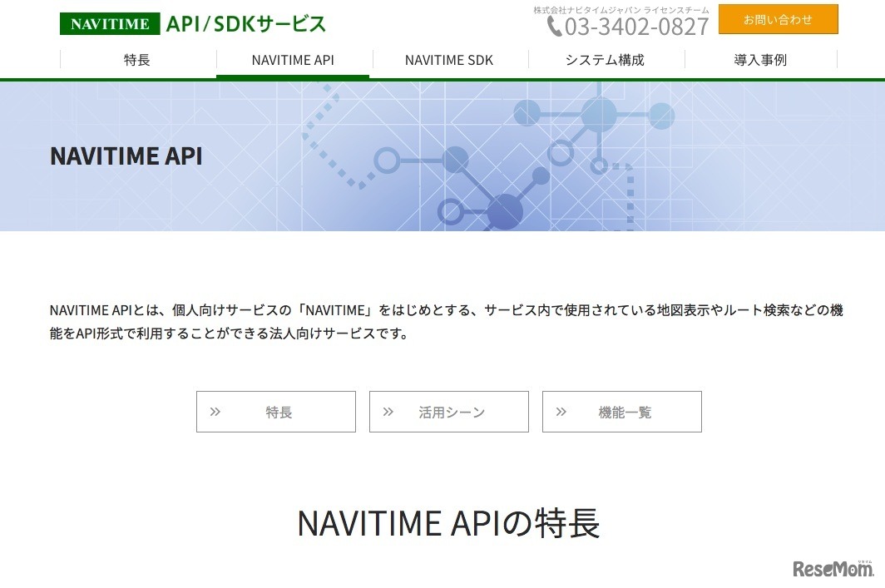Image resolution: width=885 pixels, height=588 pixels.
Task: Open the 特長 anchor link box
Action: click(x=275, y=410)
